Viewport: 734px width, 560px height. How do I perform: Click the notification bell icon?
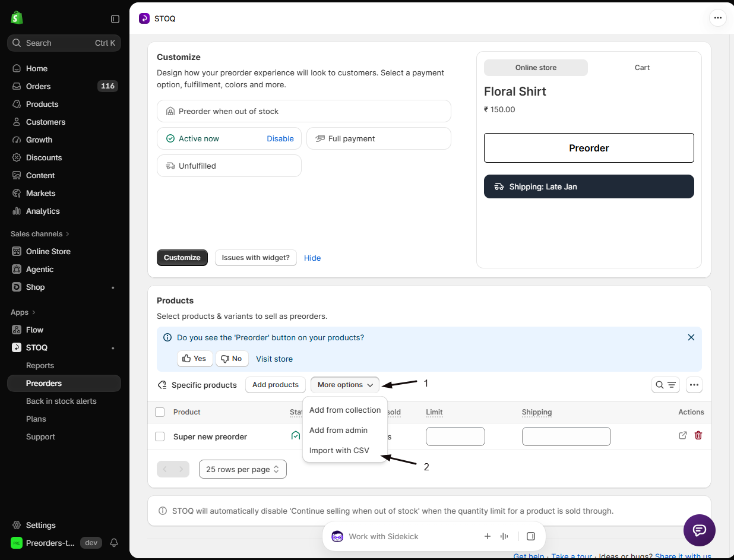point(114,543)
